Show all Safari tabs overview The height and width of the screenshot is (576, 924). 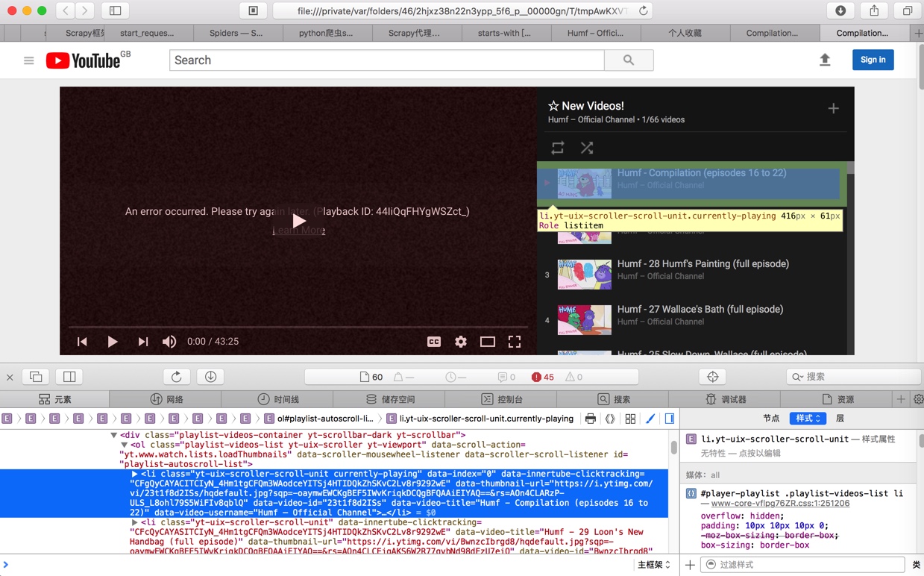coord(908,10)
